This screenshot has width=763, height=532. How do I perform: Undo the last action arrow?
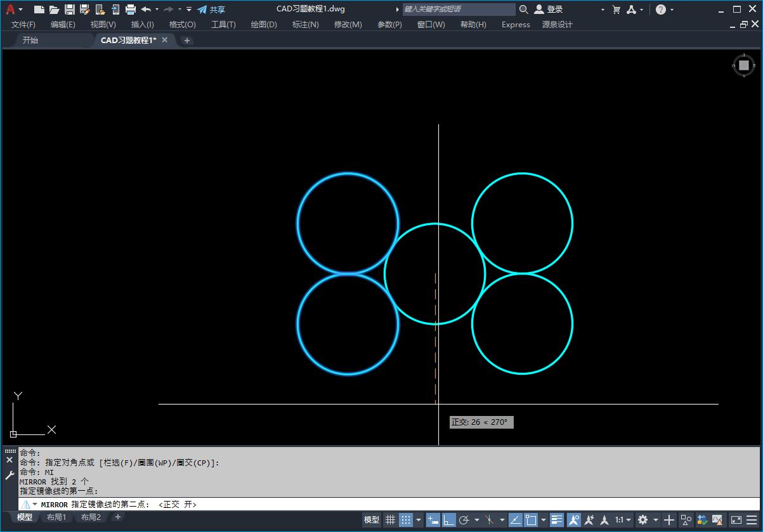[x=146, y=10]
